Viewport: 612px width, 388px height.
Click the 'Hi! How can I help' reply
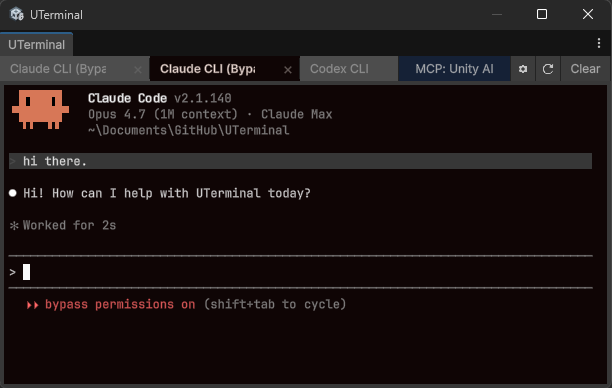(x=167, y=193)
